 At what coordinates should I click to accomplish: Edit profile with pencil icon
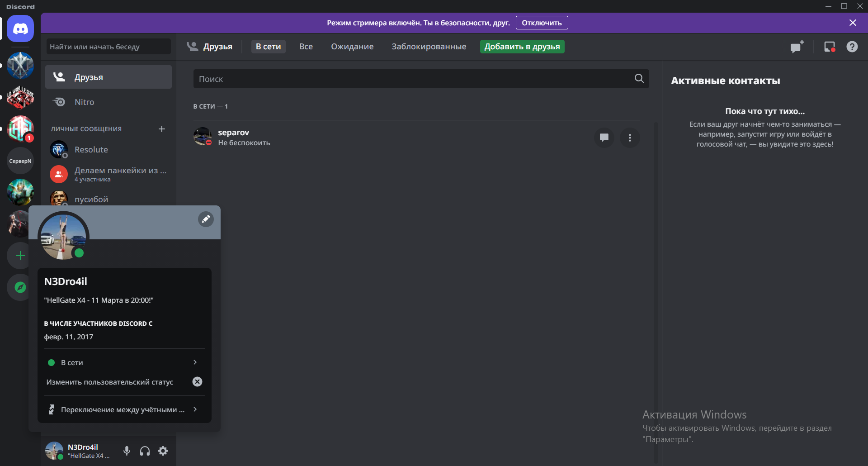coord(206,219)
